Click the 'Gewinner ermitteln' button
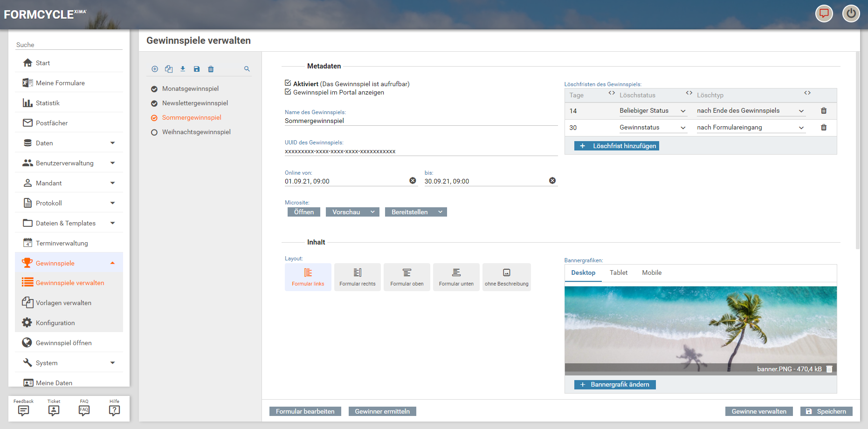The width and height of the screenshot is (868, 429). tap(382, 411)
